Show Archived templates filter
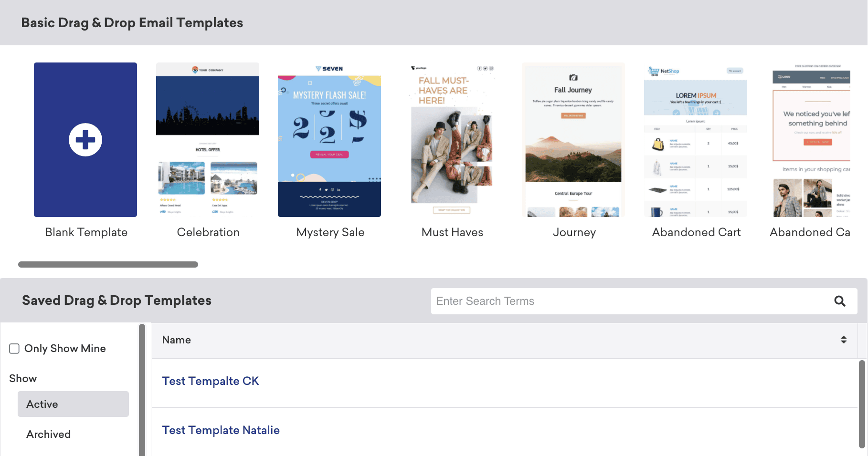Screen dimensions: 868x456 (x=49, y=434)
